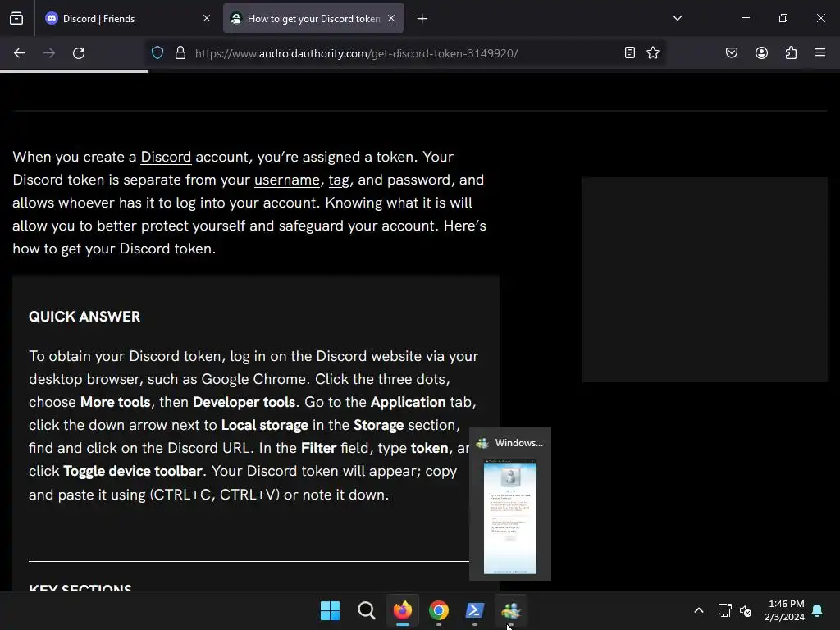Open the Firefox account menu
The height and width of the screenshot is (630, 840).
(x=761, y=53)
